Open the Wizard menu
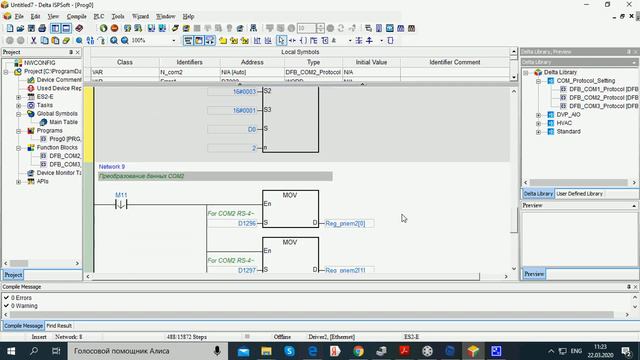The height and width of the screenshot is (360, 640). point(140,16)
